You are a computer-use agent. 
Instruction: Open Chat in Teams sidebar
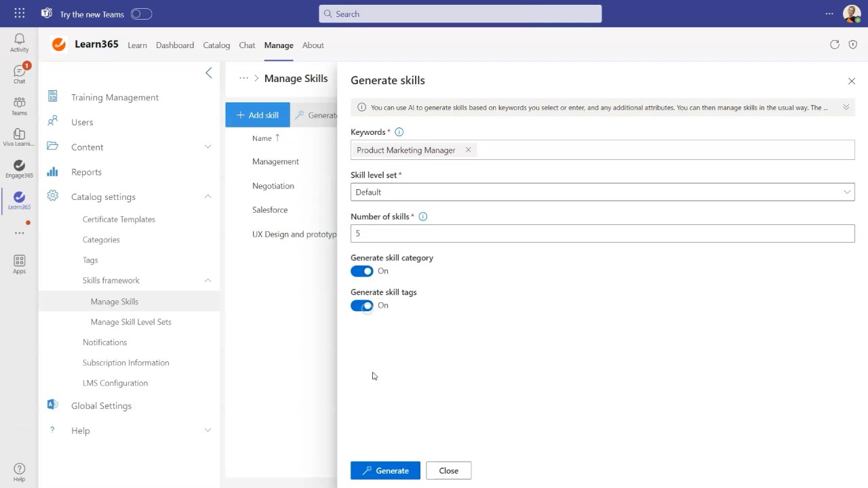coord(19,74)
